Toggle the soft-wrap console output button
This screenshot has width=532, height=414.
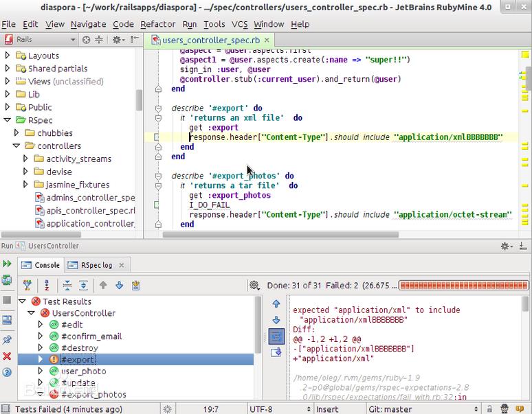click(x=276, y=336)
